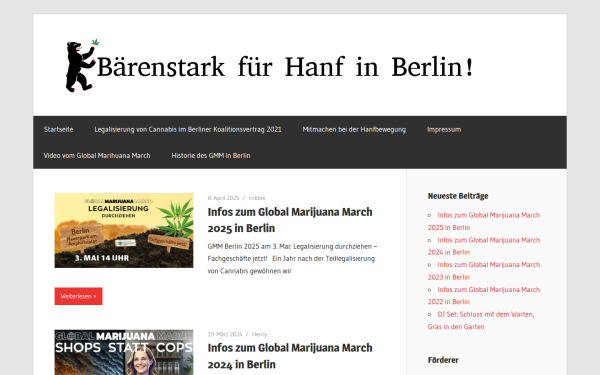Open 'Video vom Global Marihuana March' menu item
Image resolution: width=600 pixels, height=375 pixels.
point(97,155)
